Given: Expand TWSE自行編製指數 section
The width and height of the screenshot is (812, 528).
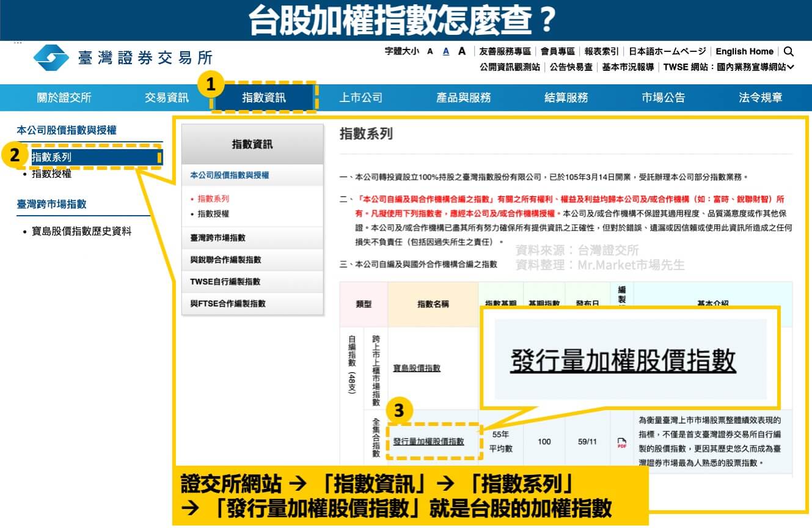Looking at the screenshot, I should [x=252, y=282].
